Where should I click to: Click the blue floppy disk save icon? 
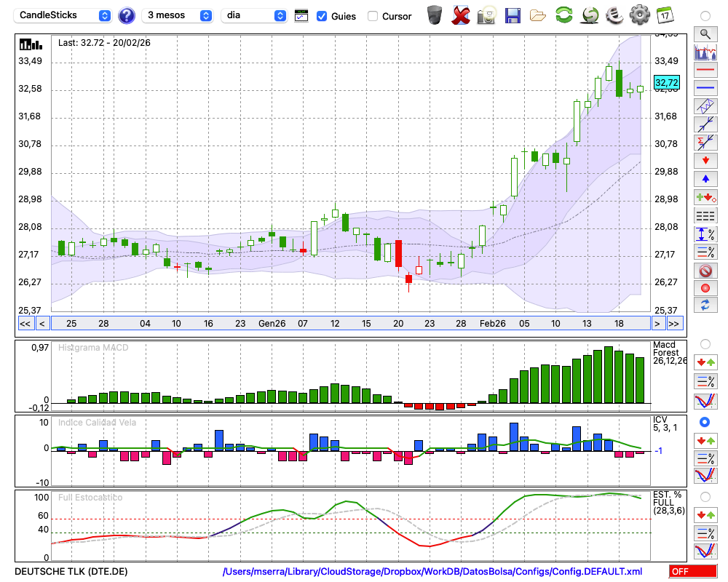tap(513, 15)
